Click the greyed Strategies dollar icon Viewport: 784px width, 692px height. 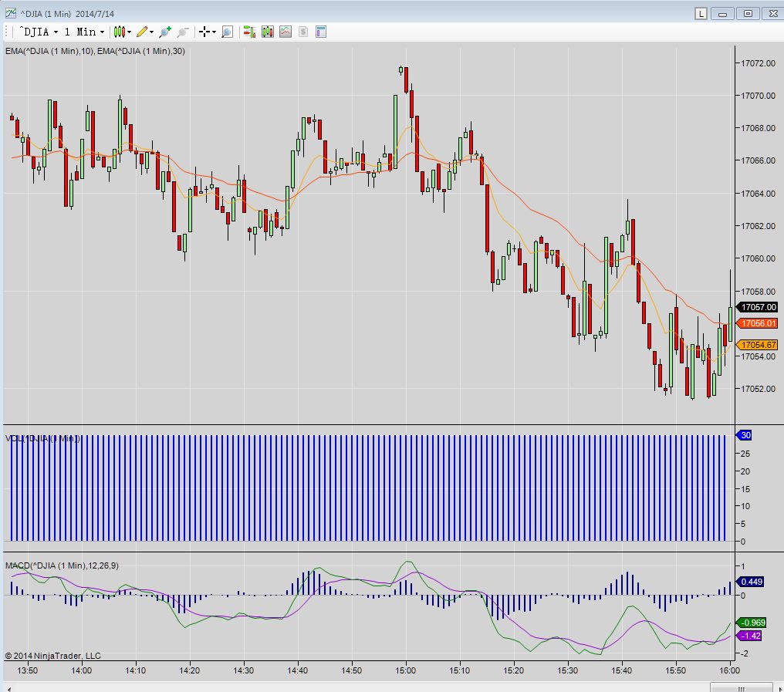303,32
